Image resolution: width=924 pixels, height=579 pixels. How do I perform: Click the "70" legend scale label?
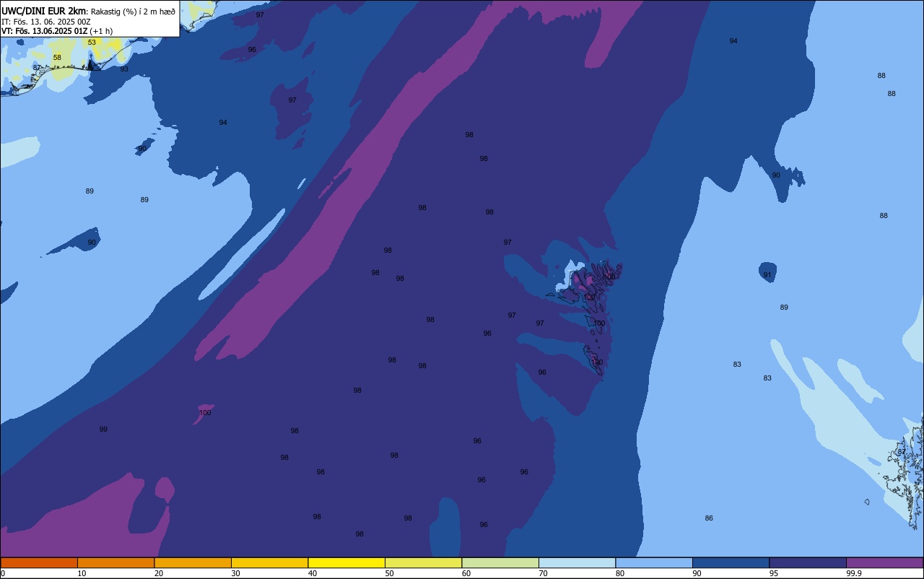point(543,573)
